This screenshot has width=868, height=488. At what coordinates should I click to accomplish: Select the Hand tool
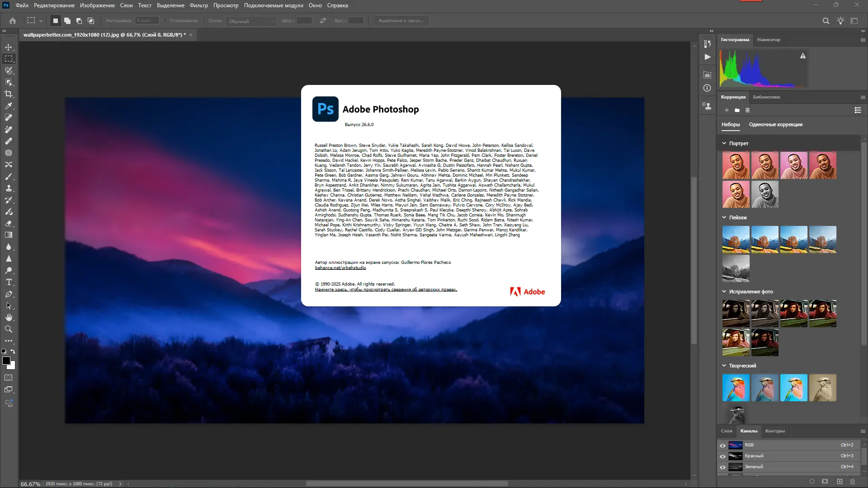[x=9, y=317]
